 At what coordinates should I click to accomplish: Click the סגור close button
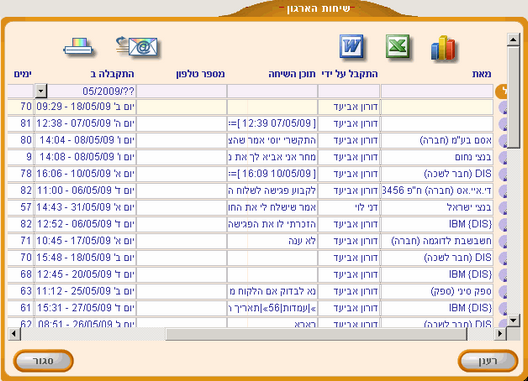43,361
